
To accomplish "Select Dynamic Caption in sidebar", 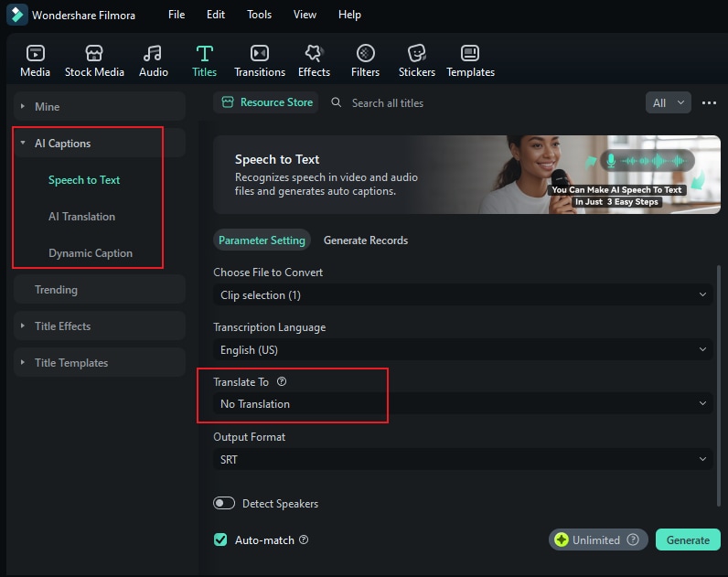I will click(x=91, y=253).
